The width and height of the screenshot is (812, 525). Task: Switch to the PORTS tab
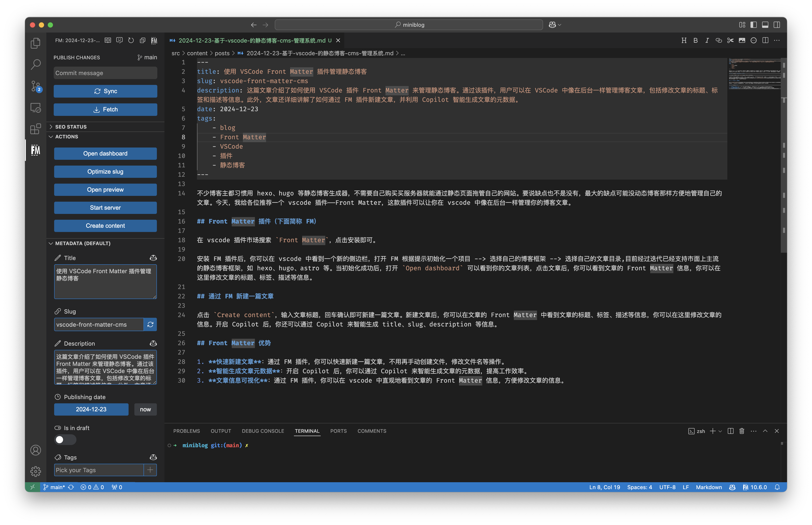click(338, 431)
